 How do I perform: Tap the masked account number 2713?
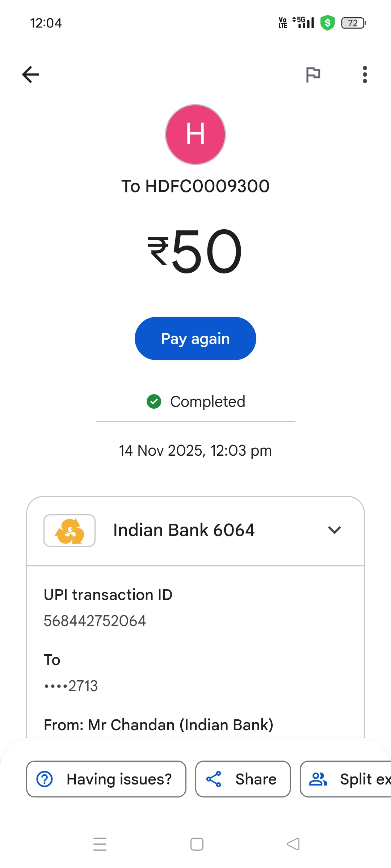click(x=71, y=686)
